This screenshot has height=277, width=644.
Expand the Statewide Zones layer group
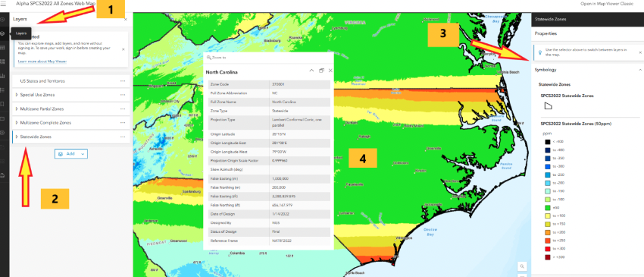point(17,137)
